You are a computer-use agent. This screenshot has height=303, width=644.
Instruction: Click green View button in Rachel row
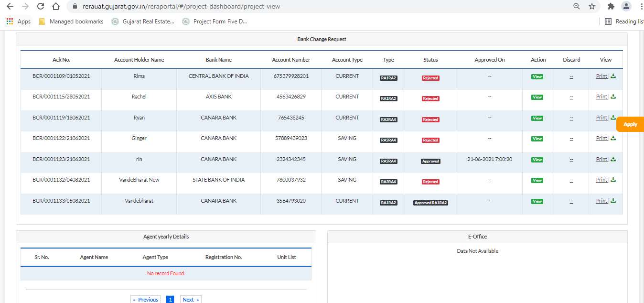(x=537, y=97)
